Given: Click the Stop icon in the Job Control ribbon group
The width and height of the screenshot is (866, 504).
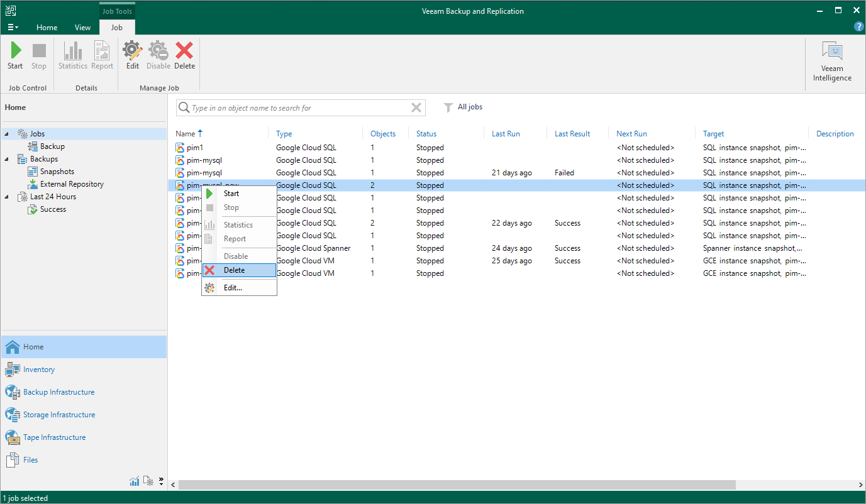Looking at the screenshot, I should (x=39, y=51).
